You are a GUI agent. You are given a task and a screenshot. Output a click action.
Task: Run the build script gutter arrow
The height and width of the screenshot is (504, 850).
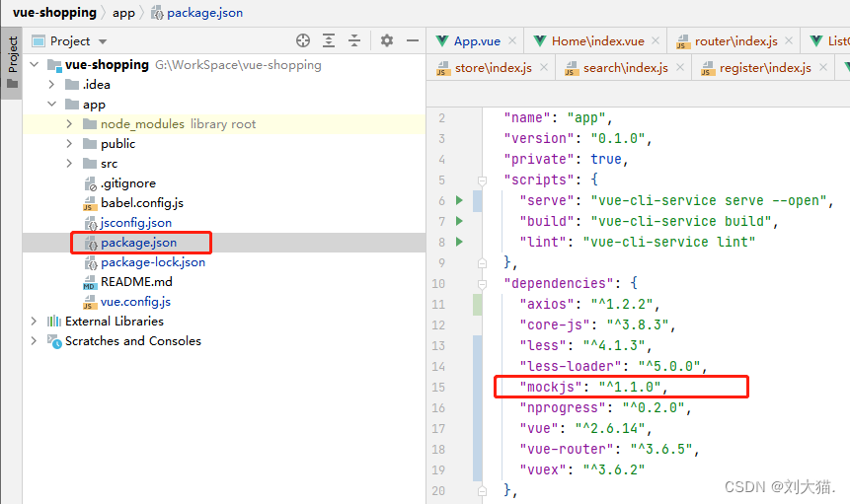[459, 221]
